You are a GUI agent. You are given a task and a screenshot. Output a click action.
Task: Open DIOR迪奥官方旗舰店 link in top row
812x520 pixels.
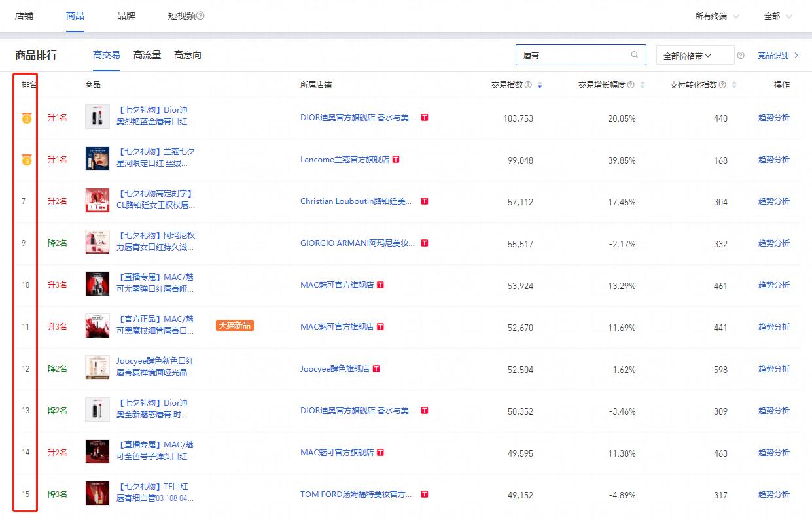(x=358, y=118)
